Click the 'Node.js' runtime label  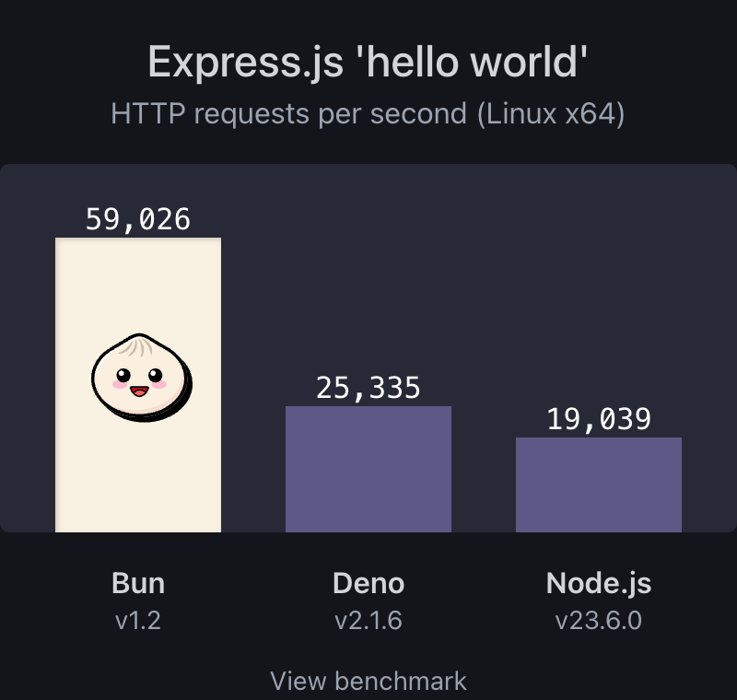(x=599, y=584)
